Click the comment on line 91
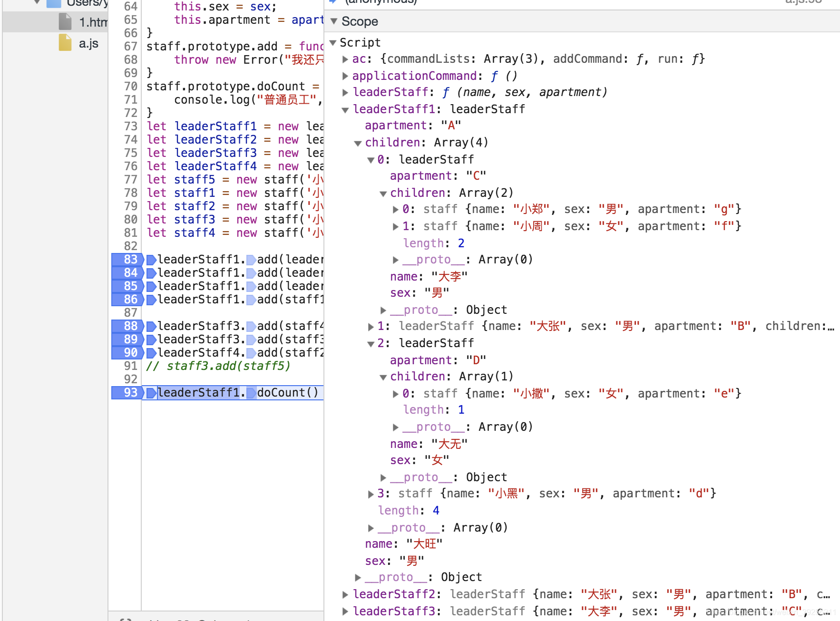The width and height of the screenshot is (840, 621). 218,366
